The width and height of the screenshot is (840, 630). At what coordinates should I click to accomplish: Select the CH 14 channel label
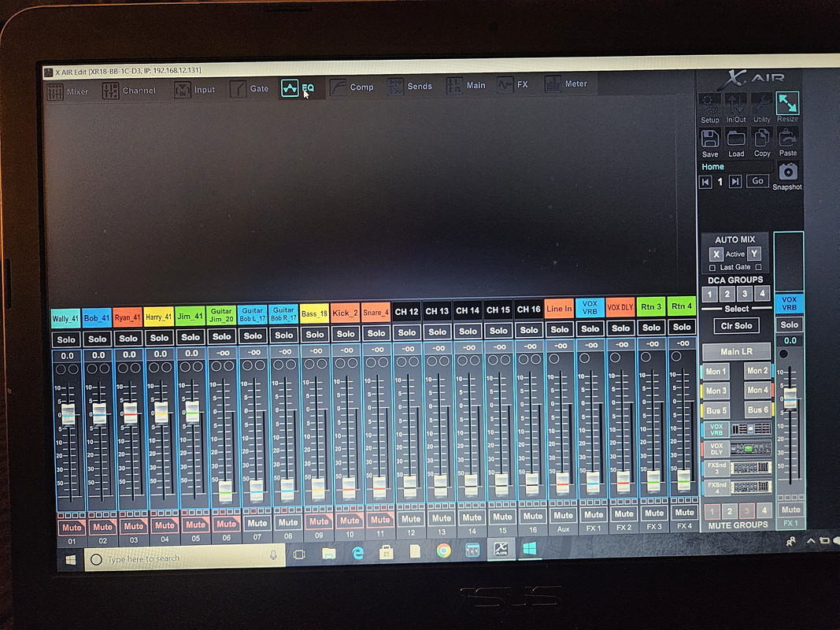click(468, 311)
